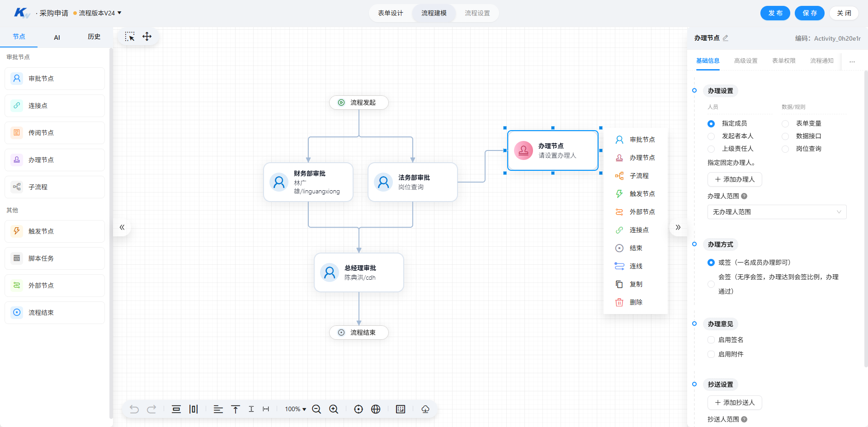
Task: Collapse the left node panel with the « button
Action: (122, 227)
